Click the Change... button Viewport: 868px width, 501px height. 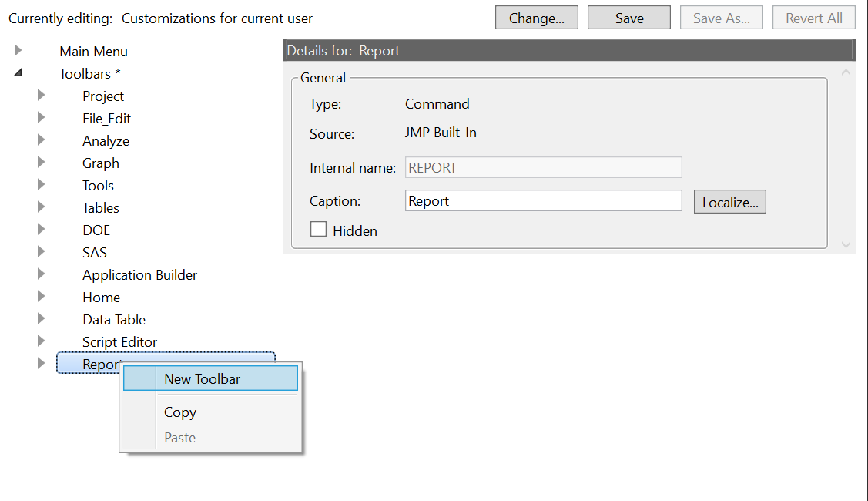coord(536,17)
